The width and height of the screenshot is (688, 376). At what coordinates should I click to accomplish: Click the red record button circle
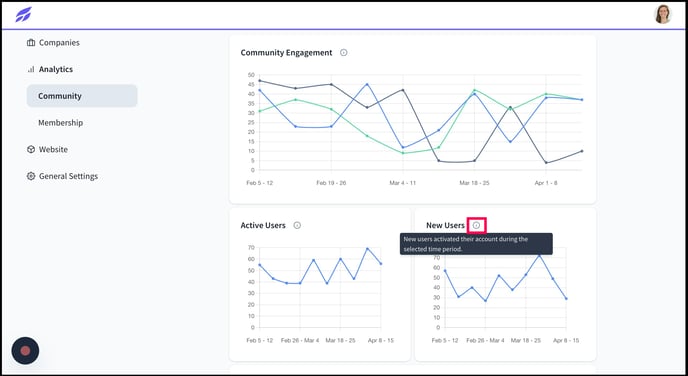(25, 351)
